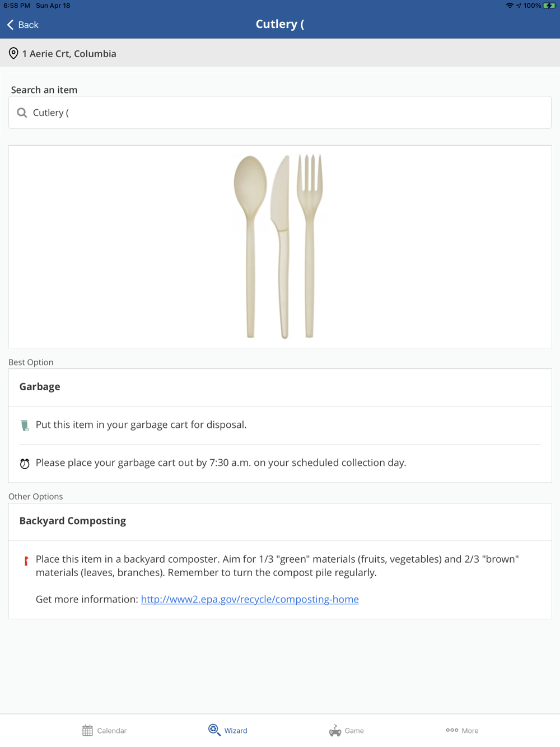Tap the alarm clock icon

[25, 464]
